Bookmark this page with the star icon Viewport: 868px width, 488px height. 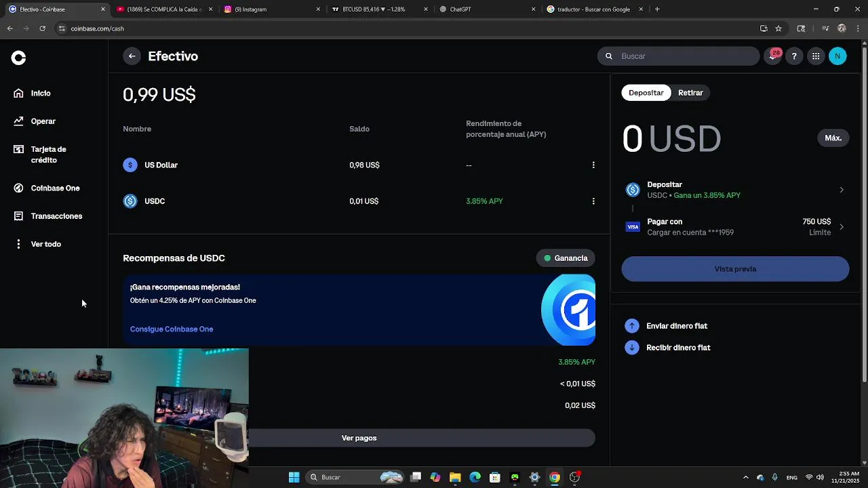click(778, 28)
